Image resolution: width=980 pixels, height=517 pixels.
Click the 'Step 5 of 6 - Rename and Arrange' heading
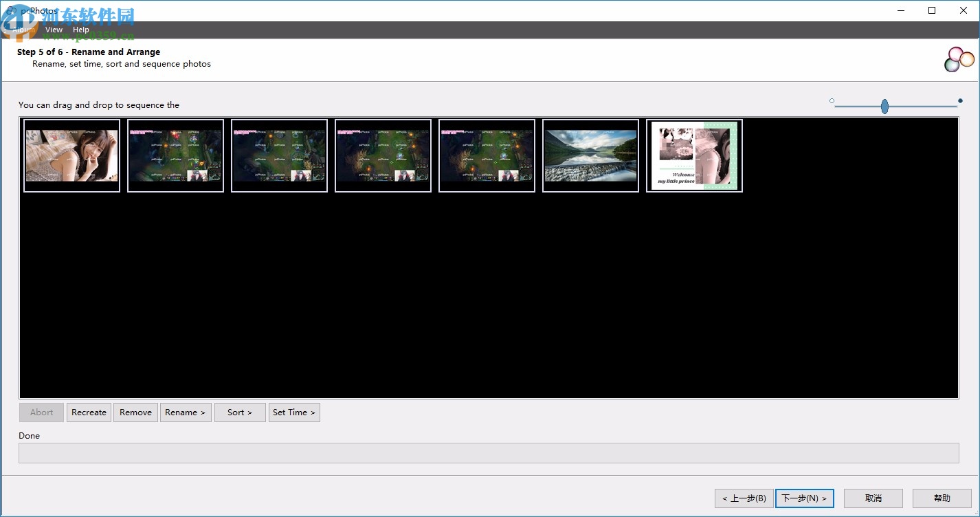pyautogui.click(x=89, y=52)
